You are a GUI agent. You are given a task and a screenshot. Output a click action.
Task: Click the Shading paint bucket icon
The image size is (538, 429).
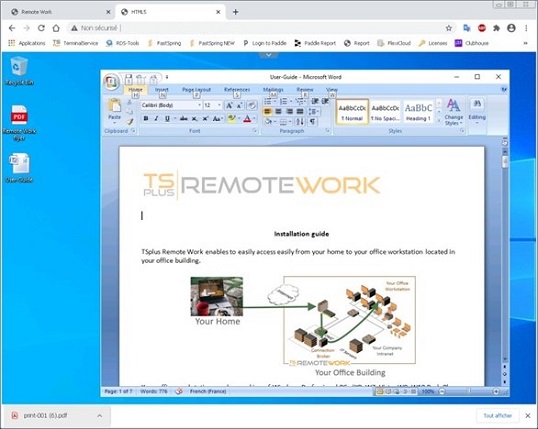tap(268, 121)
